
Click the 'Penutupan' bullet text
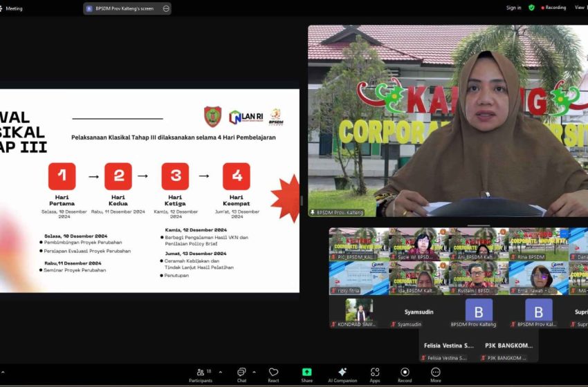pos(176,275)
